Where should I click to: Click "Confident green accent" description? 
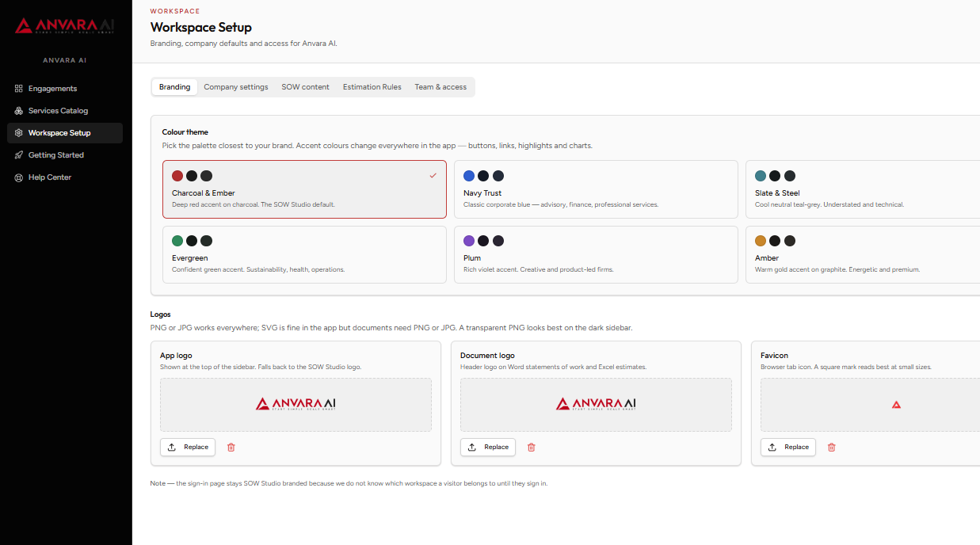258,269
